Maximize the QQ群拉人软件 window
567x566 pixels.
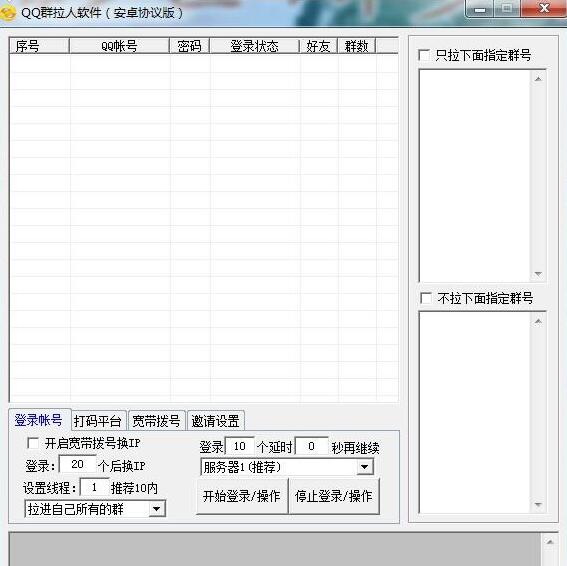(x=507, y=9)
